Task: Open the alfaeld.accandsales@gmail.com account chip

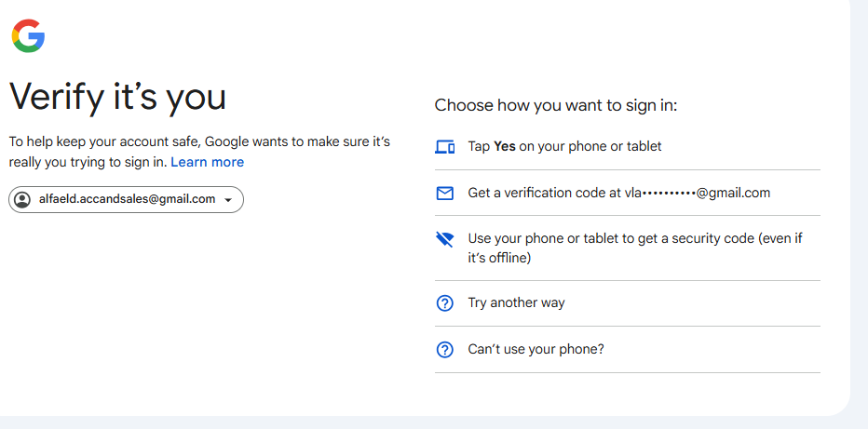Action: [x=127, y=199]
